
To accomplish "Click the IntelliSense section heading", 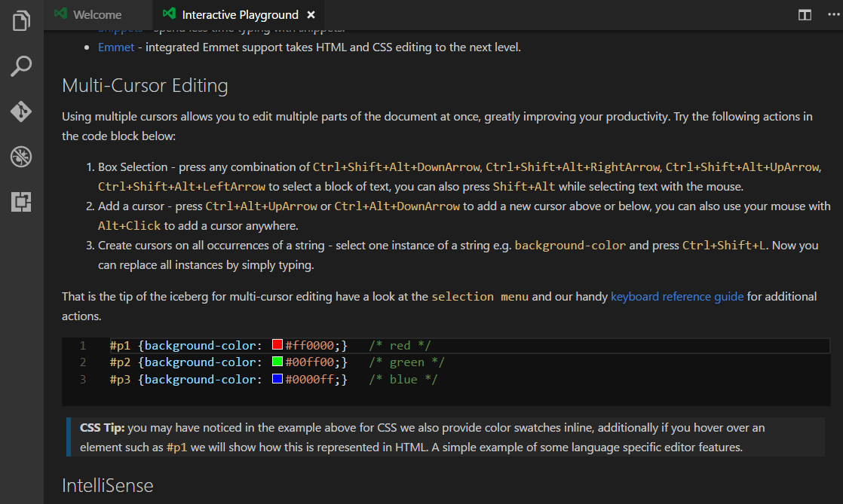I will (108, 485).
